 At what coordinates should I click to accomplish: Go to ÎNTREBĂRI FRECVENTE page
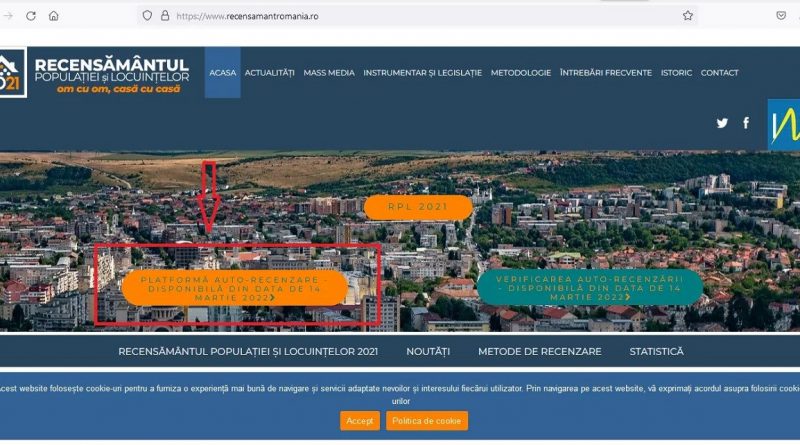pyautogui.click(x=606, y=73)
